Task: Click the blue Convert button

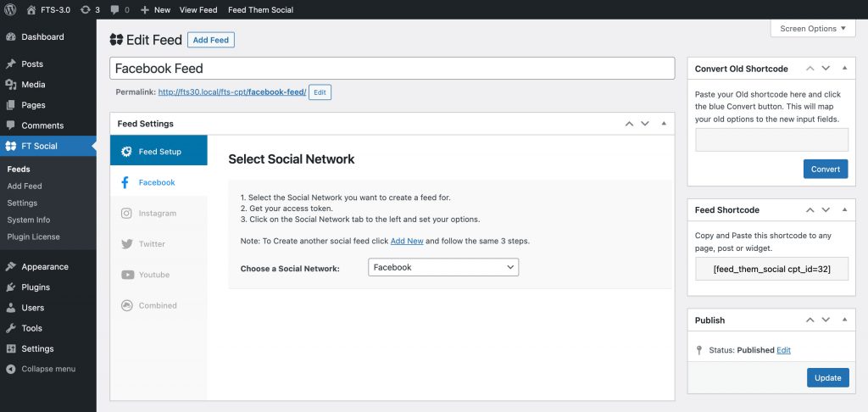Action: (x=826, y=169)
